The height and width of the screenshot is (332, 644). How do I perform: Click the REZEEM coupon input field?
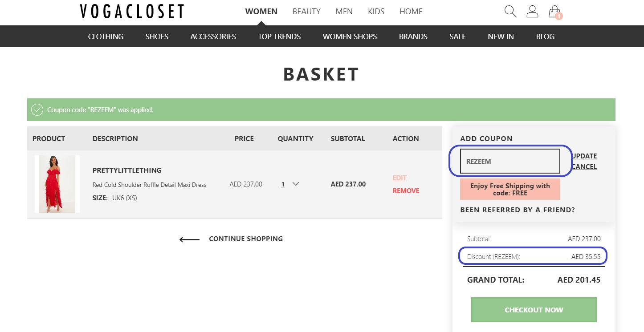510,161
